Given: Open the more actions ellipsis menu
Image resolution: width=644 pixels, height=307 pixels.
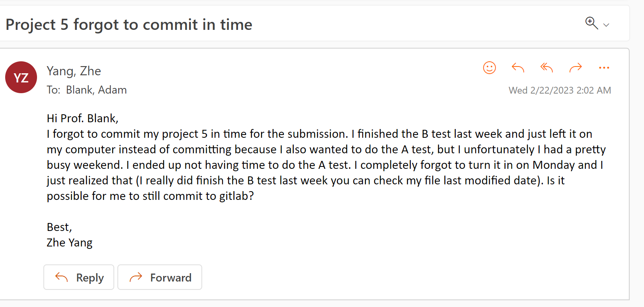Looking at the screenshot, I should 604,68.
